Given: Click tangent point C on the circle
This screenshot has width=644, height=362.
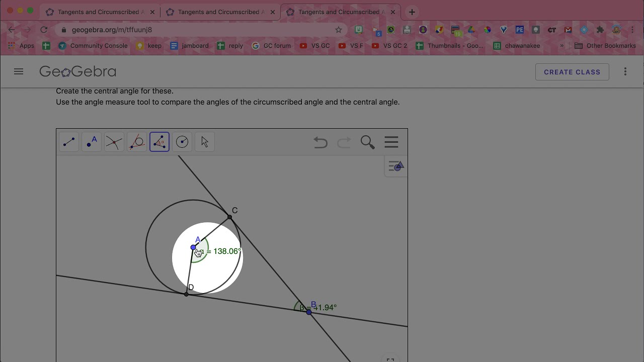Looking at the screenshot, I should pos(230,217).
